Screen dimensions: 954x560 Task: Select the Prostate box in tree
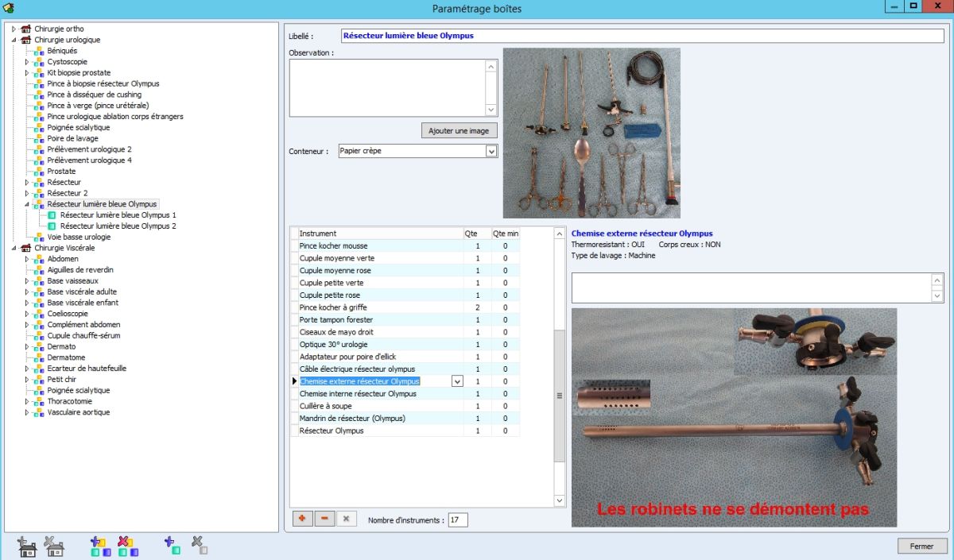(61, 172)
